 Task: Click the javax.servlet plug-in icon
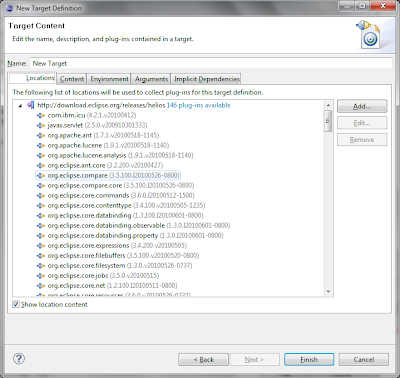[x=41, y=125]
